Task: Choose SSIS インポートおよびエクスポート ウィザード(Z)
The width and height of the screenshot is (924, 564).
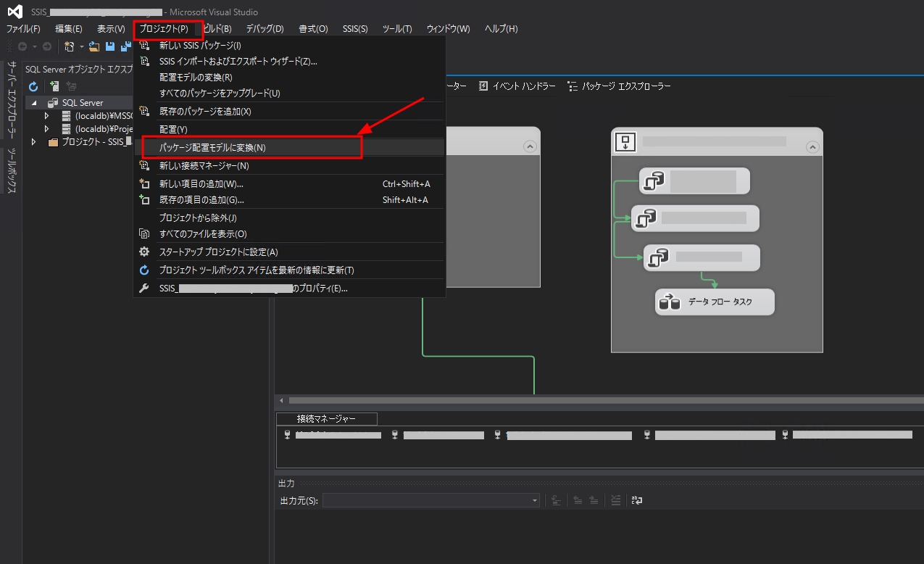Action: point(289,62)
